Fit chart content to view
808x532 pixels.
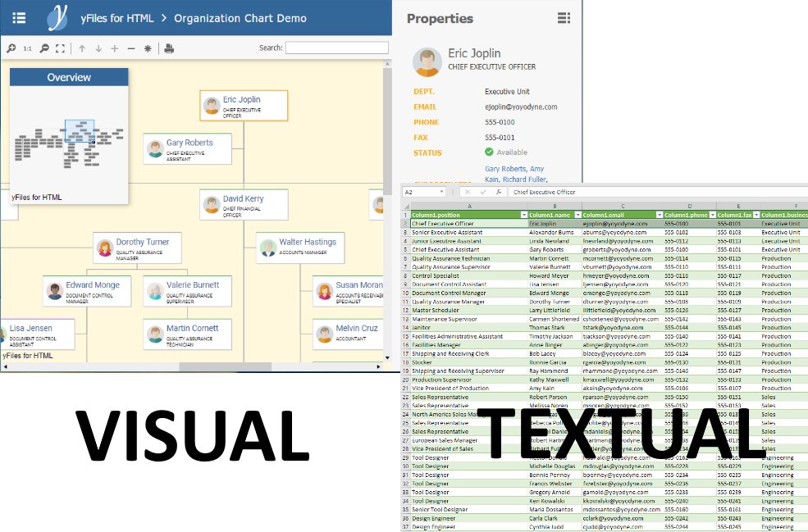pyautogui.click(x=60, y=48)
